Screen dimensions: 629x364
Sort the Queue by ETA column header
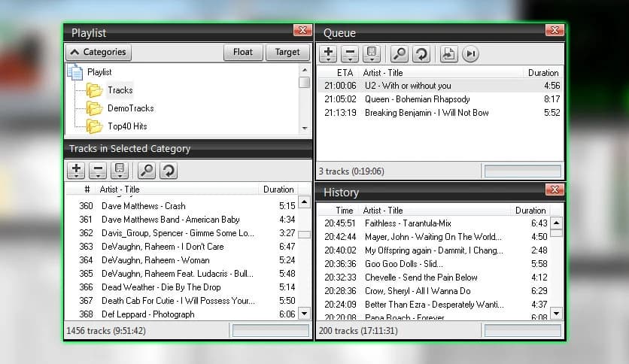[345, 73]
